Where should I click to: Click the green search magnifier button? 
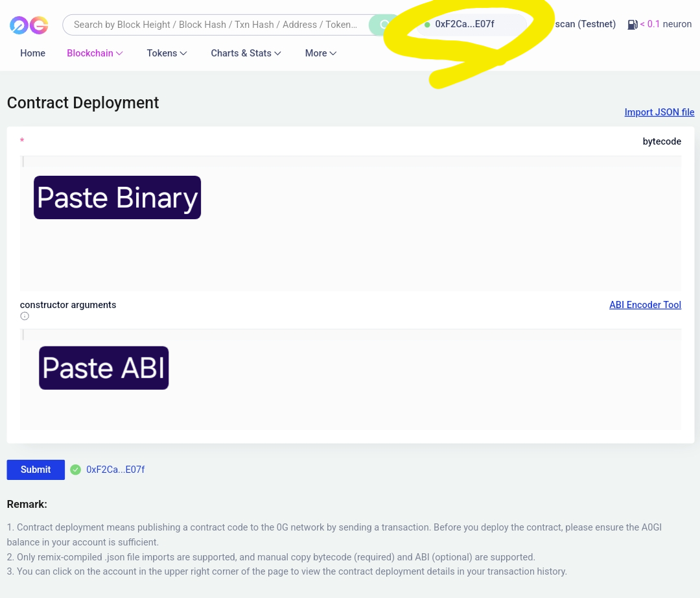pos(383,25)
